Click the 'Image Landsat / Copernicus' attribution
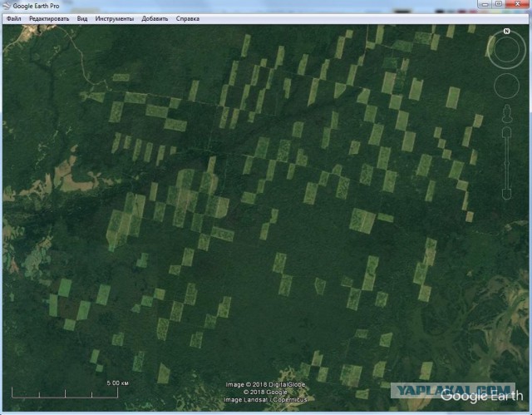 pyautogui.click(x=265, y=400)
